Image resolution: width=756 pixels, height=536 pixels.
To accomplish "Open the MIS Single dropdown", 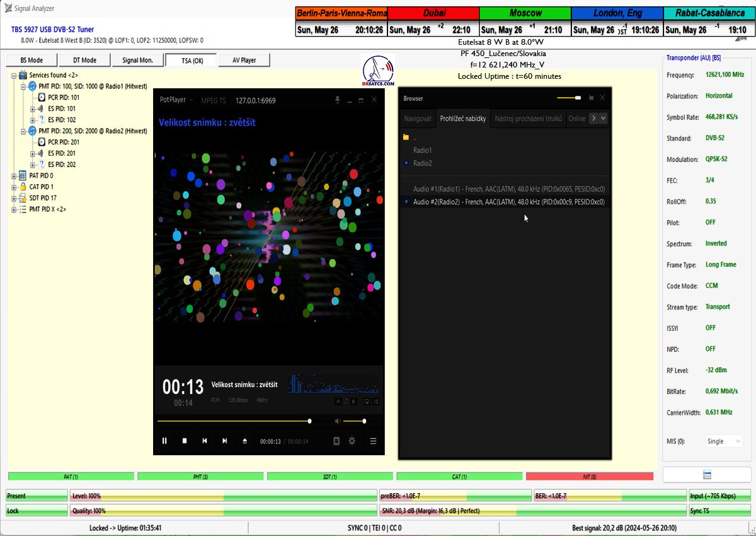I will point(723,441).
